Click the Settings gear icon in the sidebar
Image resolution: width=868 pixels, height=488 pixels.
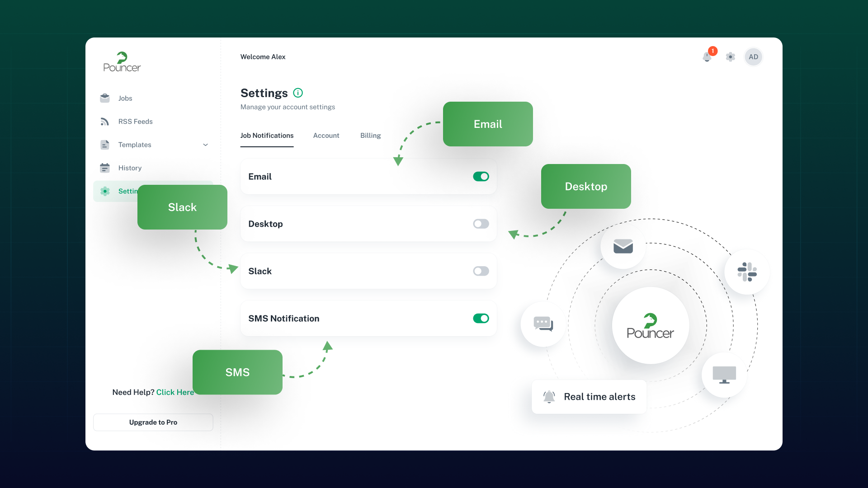point(105,191)
